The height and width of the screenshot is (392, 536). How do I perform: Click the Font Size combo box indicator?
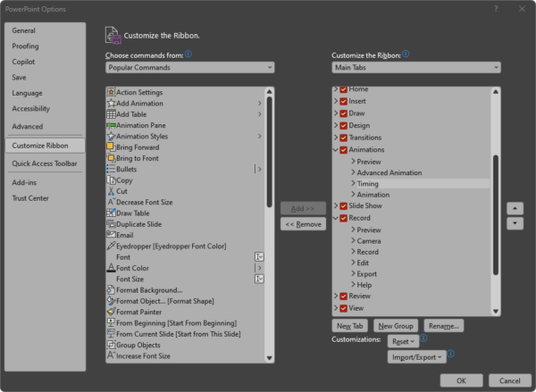point(259,279)
